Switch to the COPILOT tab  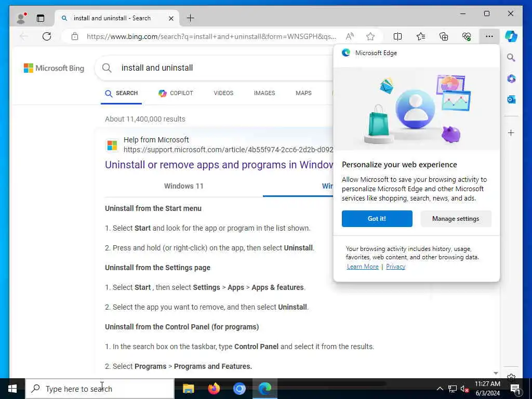point(176,94)
